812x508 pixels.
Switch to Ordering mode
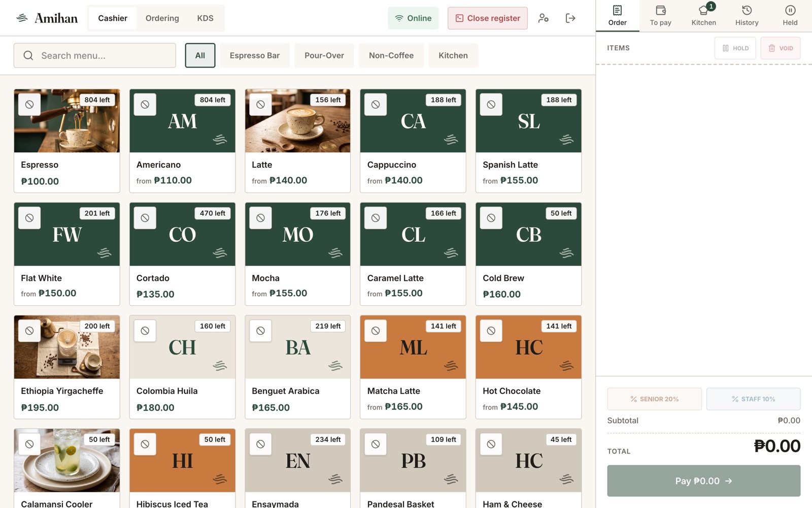[x=162, y=18]
